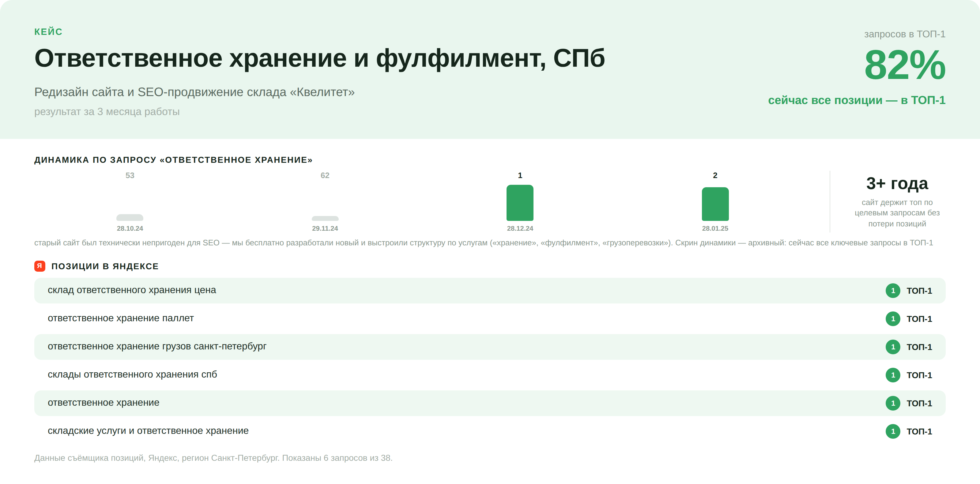The image size is (980, 484).
Task: Click date label '28.01.25'
Action: tap(715, 228)
